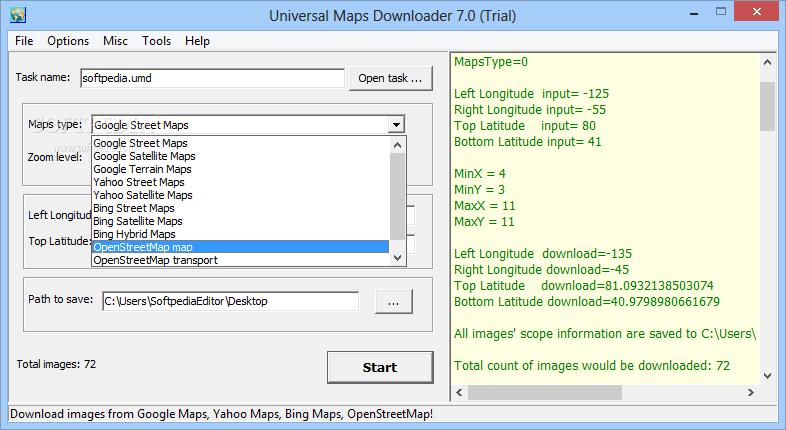Pick Bing Street Maps option
This screenshot has width=786, height=430.
pos(240,208)
